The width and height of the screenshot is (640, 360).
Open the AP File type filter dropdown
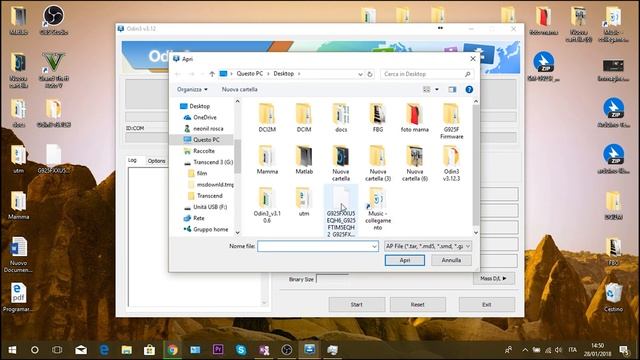click(x=428, y=246)
